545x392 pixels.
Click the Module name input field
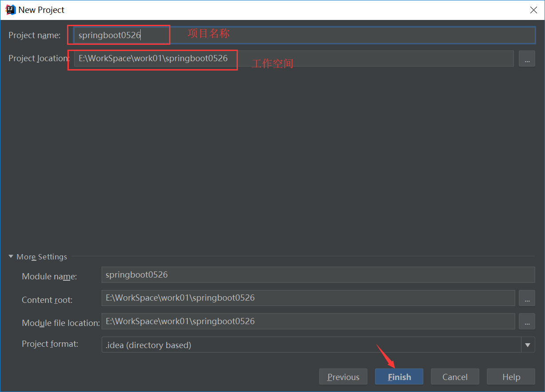pos(318,275)
